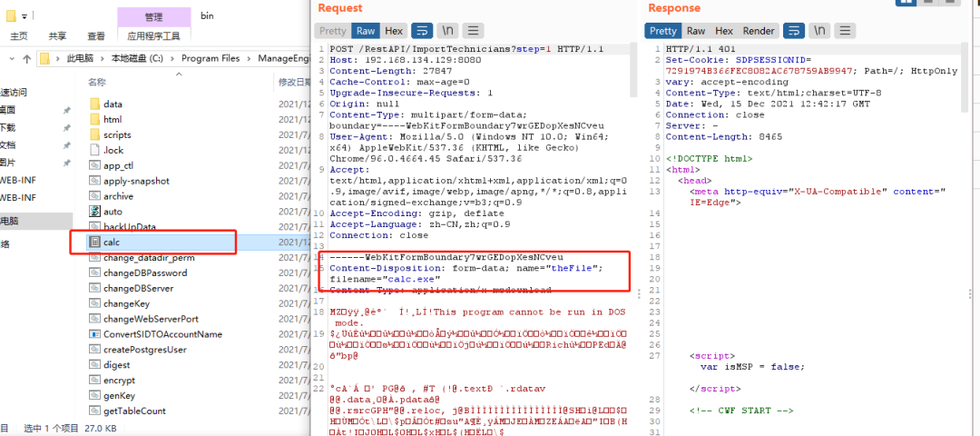
Task: Toggle word wrap in Request panel
Action: (422, 31)
